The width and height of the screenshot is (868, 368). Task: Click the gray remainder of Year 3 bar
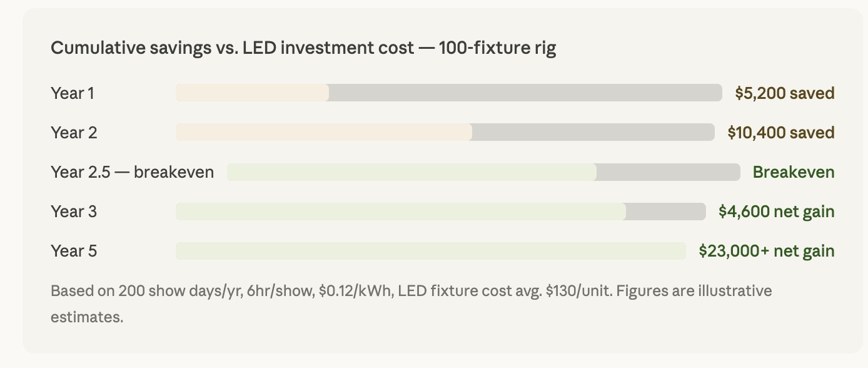pyautogui.click(x=665, y=212)
